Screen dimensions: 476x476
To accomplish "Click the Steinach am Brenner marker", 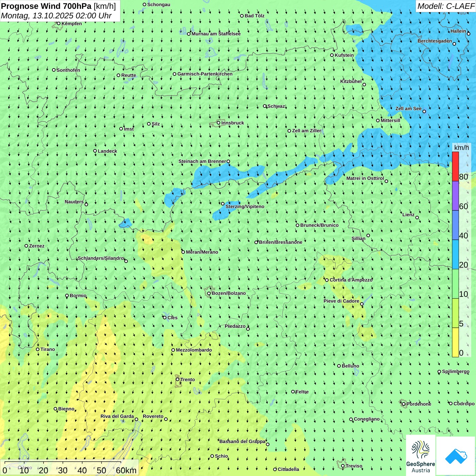I will (x=228, y=161).
